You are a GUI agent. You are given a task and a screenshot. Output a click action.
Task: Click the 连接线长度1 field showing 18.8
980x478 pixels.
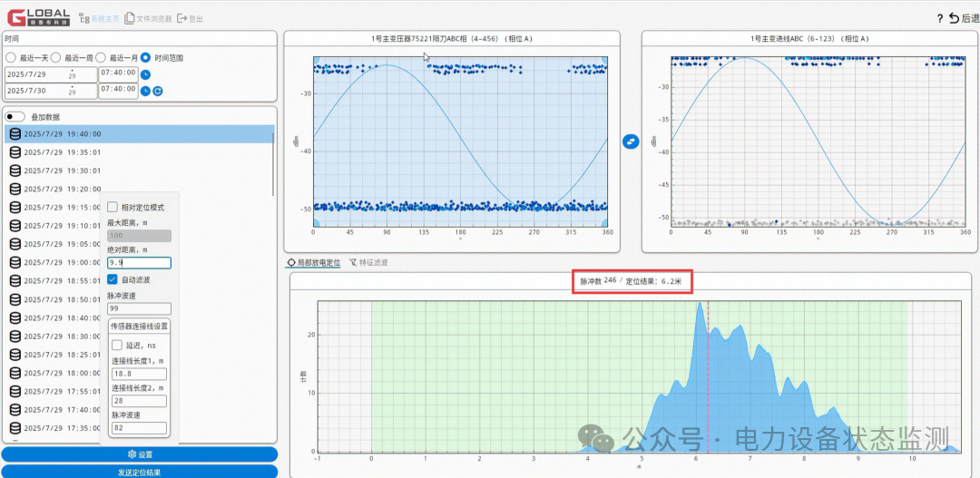[140, 374]
